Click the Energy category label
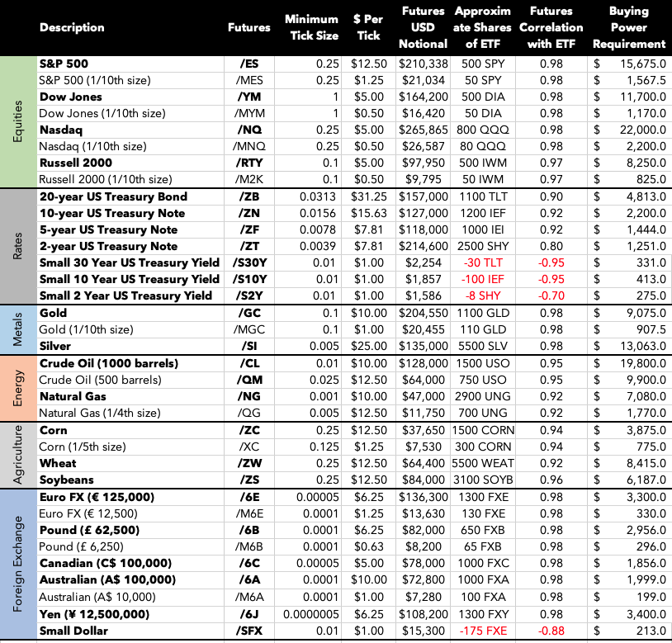This screenshot has height=643, width=672. 17,388
